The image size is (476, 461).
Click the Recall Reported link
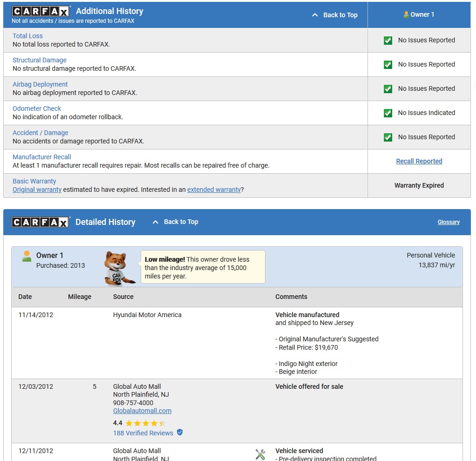[x=419, y=161]
